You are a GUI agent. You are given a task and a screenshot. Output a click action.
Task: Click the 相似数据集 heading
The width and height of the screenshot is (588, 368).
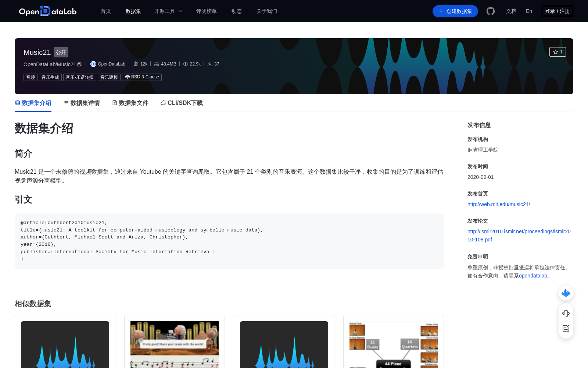(33, 304)
